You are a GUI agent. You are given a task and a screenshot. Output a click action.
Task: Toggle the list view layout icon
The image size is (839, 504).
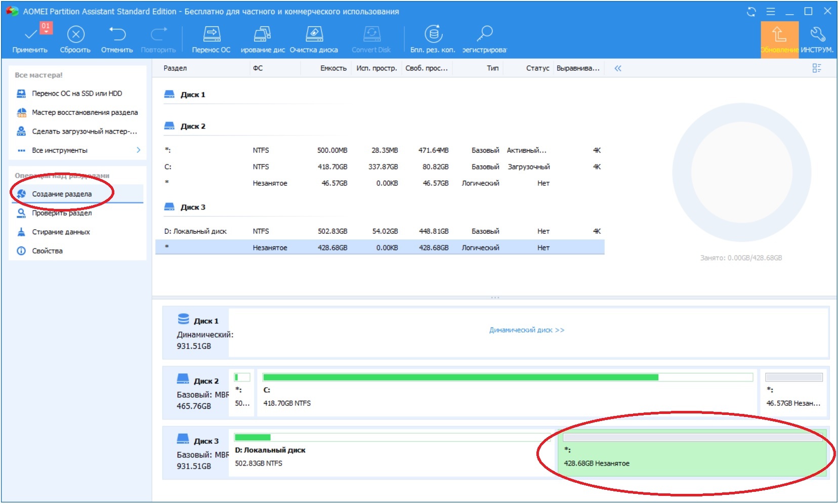point(817,68)
